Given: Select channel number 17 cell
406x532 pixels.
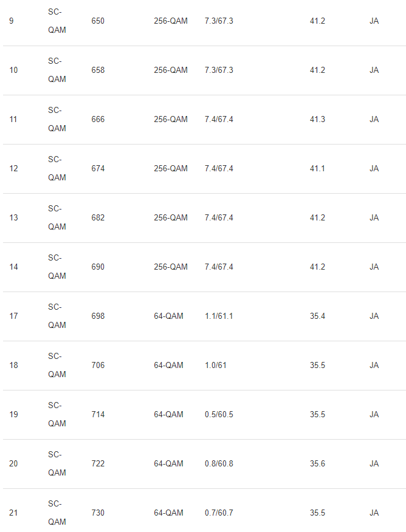Looking at the screenshot, I should point(13,316).
